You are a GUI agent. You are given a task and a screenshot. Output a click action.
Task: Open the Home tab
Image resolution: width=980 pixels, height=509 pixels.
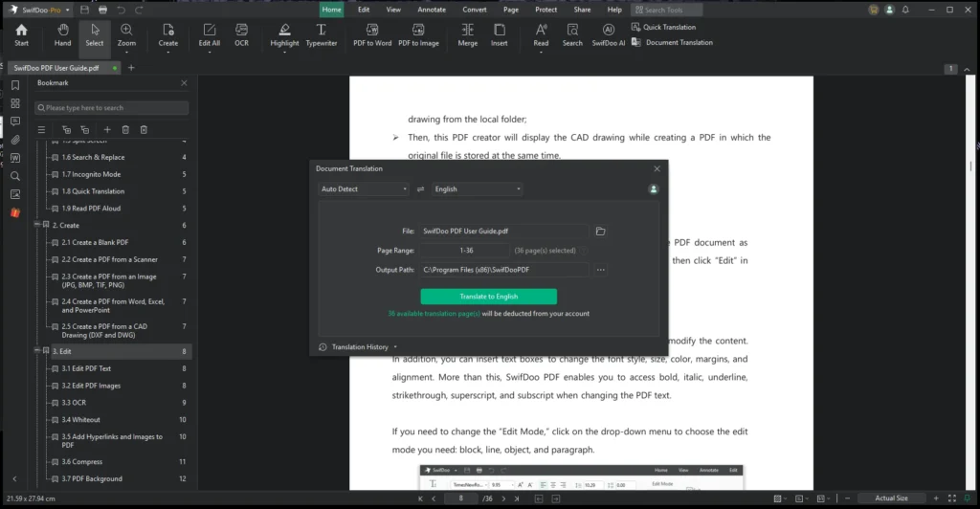(x=331, y=10)
